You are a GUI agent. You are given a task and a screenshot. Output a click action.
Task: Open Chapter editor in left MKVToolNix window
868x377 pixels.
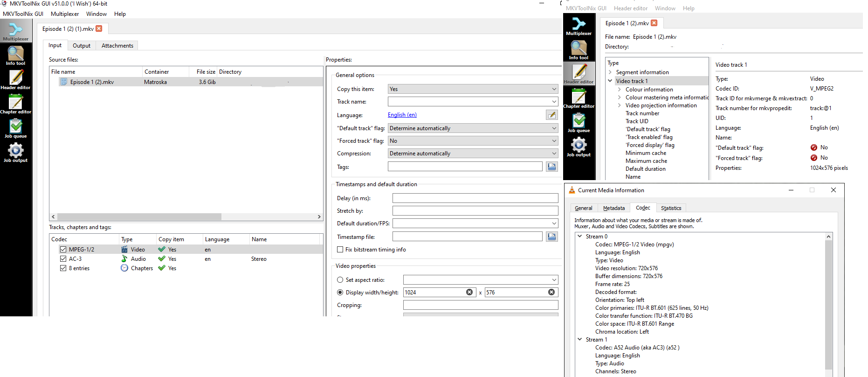coord(15,104)
